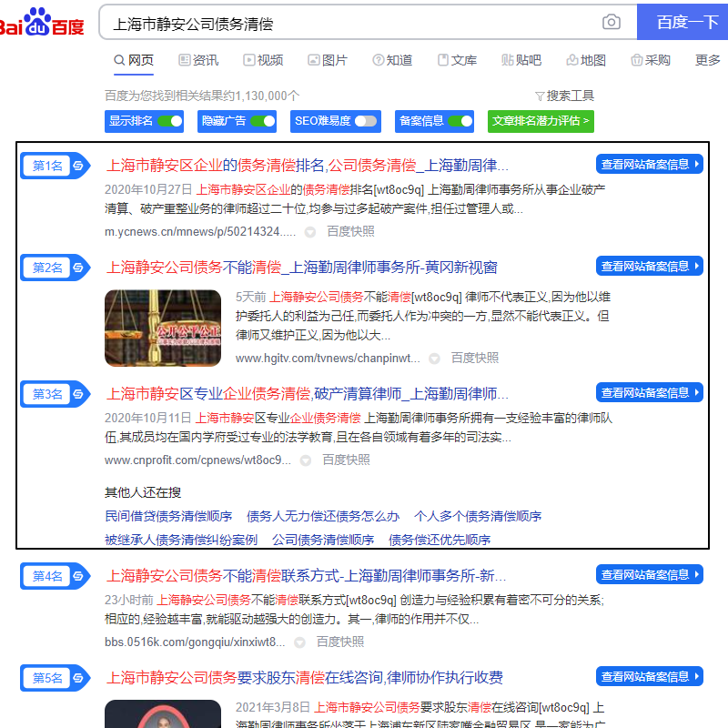Click the www.cnprofit.com/cpnews URL text
Image resolution: width=728 pixels, height=728 pixels.
(197, 460)
